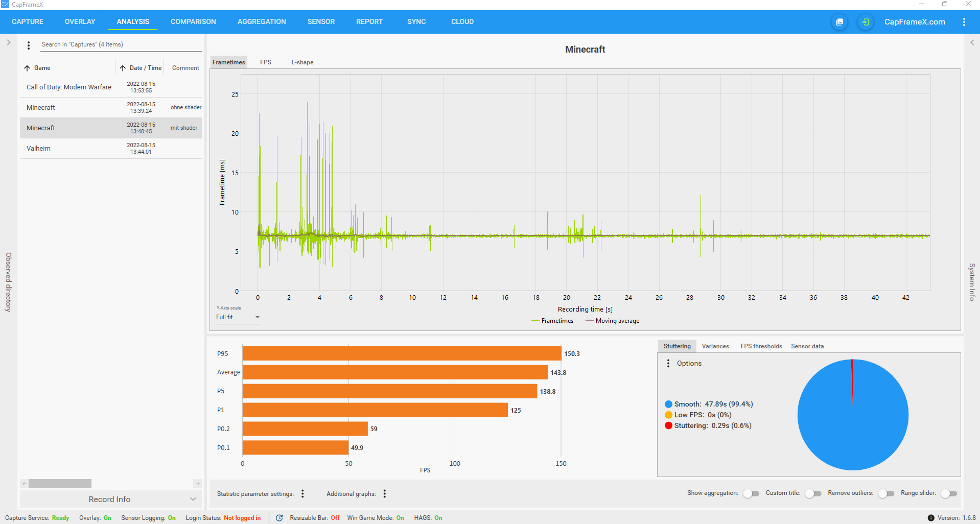Select Call of Duty: Modern Warfare capture
Screen dimensions: 980x524
coord(111,87)
